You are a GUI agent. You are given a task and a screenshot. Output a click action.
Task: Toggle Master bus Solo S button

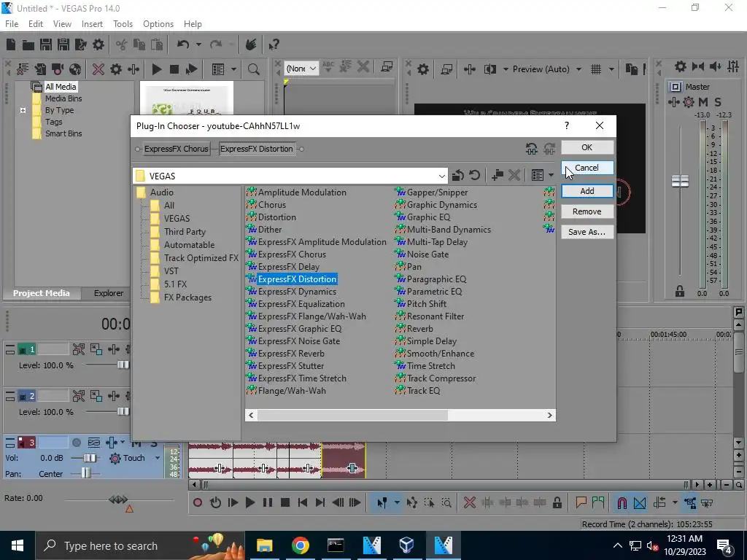click(718, 102)
